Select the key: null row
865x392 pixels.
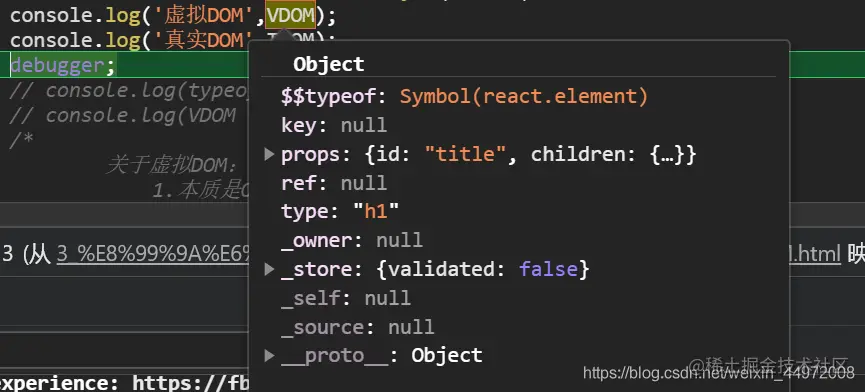pos(334,126)
